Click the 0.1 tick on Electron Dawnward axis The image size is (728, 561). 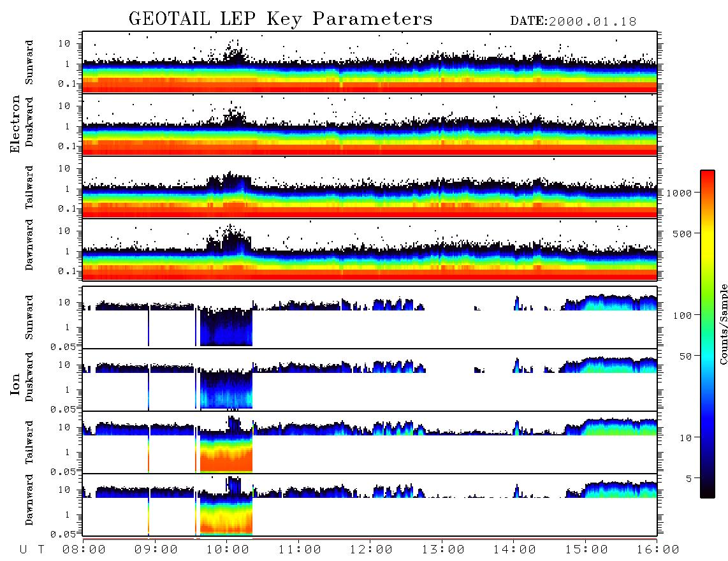(68, 271)
